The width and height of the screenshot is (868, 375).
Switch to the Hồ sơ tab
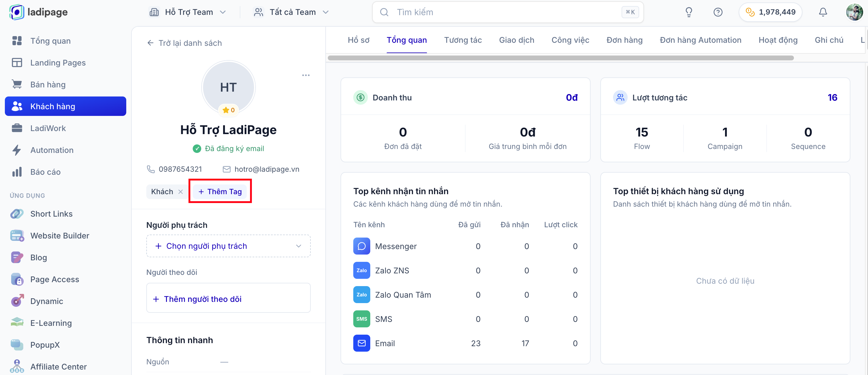tap(358, 40)
